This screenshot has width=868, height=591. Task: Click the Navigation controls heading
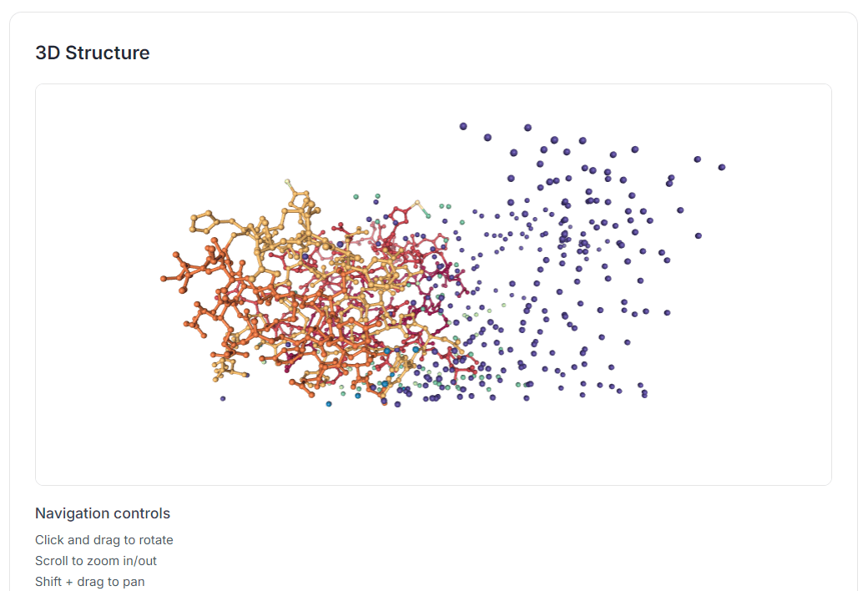103,513
